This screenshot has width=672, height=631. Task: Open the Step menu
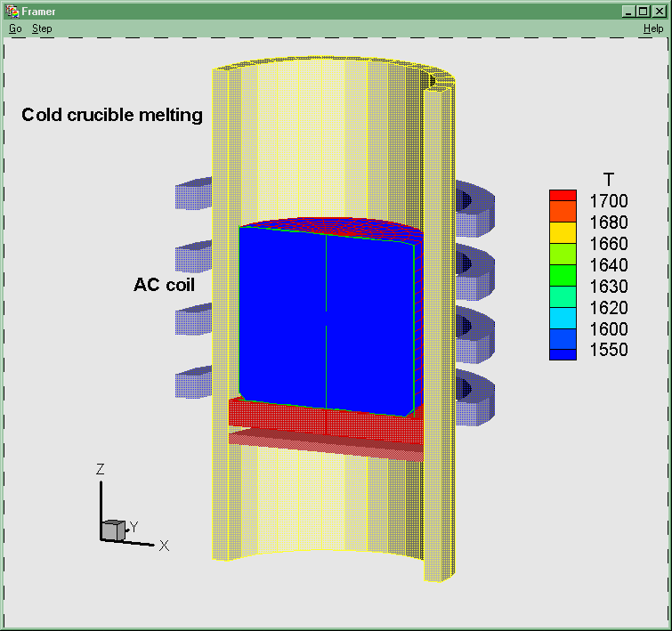coord(42,28)
